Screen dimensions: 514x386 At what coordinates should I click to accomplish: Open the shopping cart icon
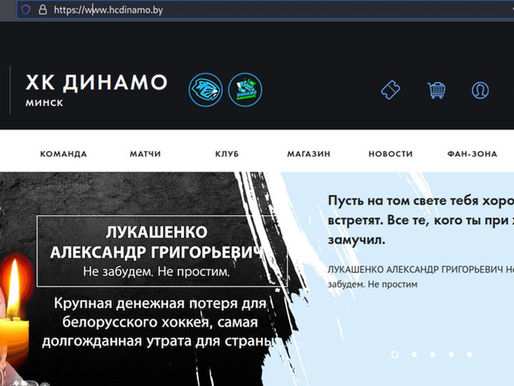[x=436, y=90]
